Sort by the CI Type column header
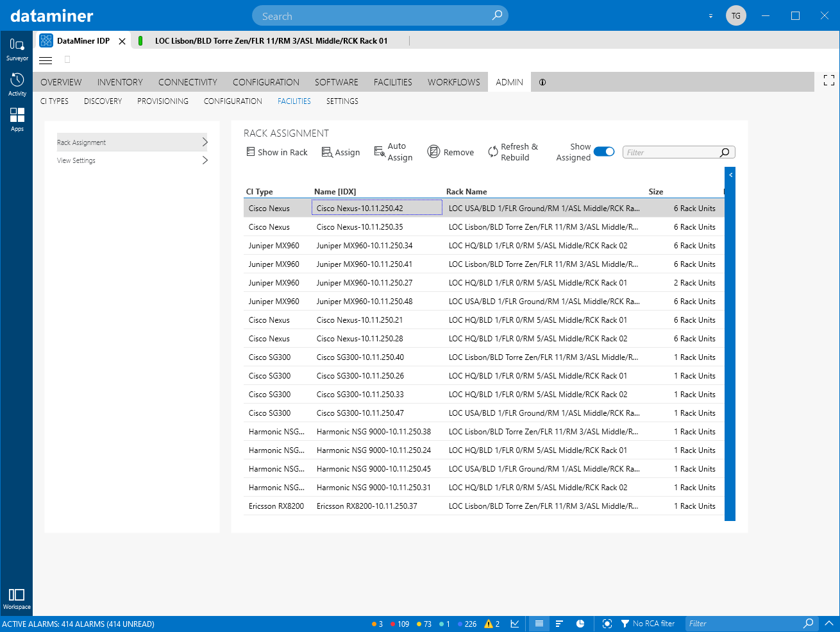The image size is (840, 632). 260,191
